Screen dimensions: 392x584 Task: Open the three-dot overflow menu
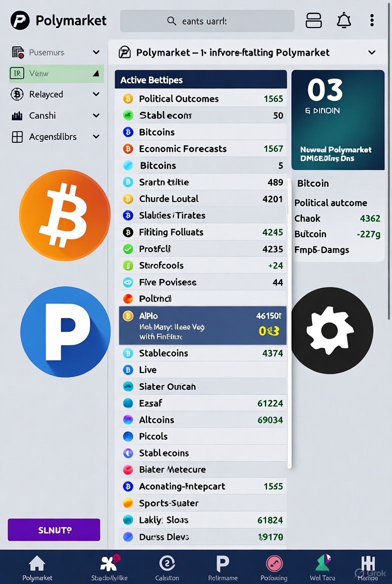(372, 20)
